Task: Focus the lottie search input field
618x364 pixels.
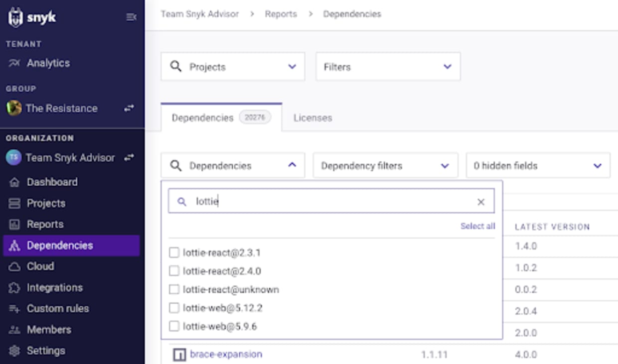Action: coord(331,201)
